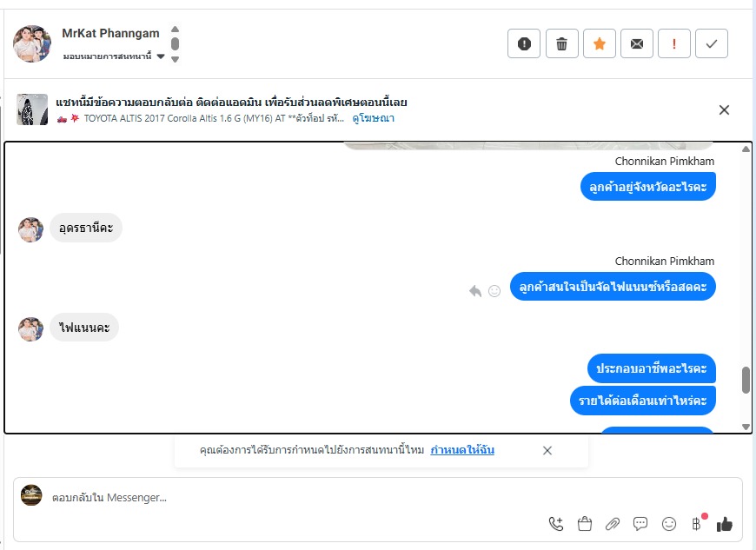Open the assign conversation dropdown under MrKat Phanngam
Viewport: 756px width, 550px height.
pos(114,56)
